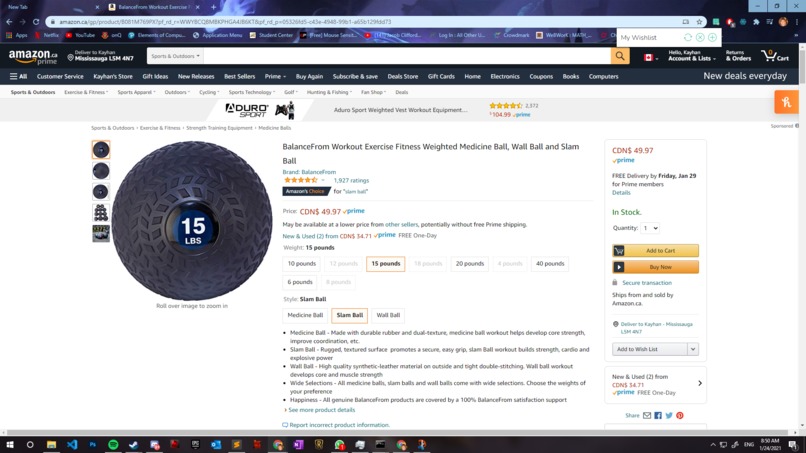Share product via Twitter icon

coord(669,415)
